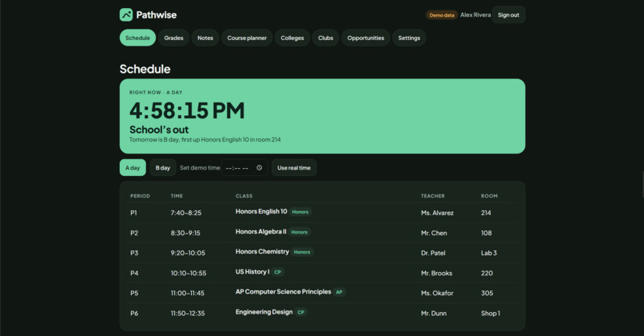Click teacher Ms. Okafor
The height and width of the screenshot is (336, 644).
pos(437,294)
